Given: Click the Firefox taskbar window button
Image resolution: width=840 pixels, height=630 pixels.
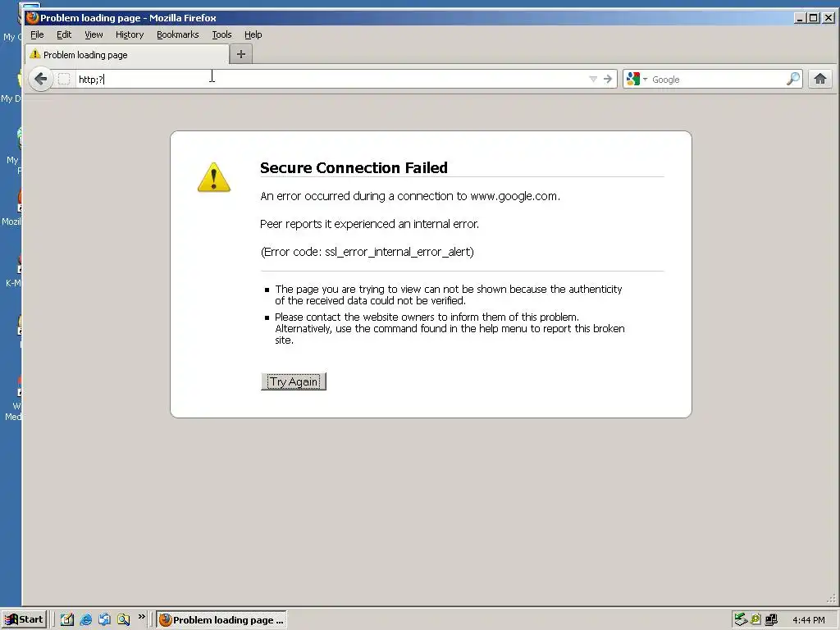Looking at the screenshot, I should [x=221, y=620].
